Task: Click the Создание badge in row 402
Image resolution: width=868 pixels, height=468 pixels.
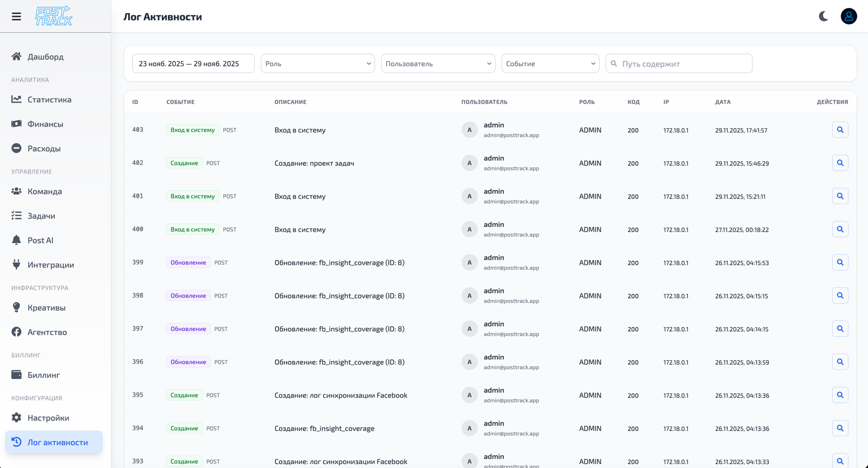Action: [184, 163]
